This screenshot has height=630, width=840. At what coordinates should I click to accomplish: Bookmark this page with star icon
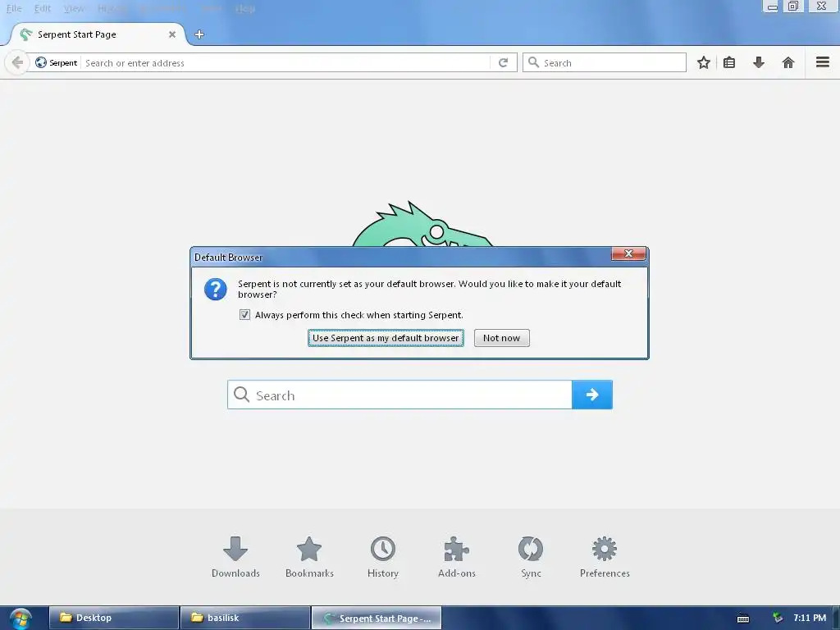(703, 62)
